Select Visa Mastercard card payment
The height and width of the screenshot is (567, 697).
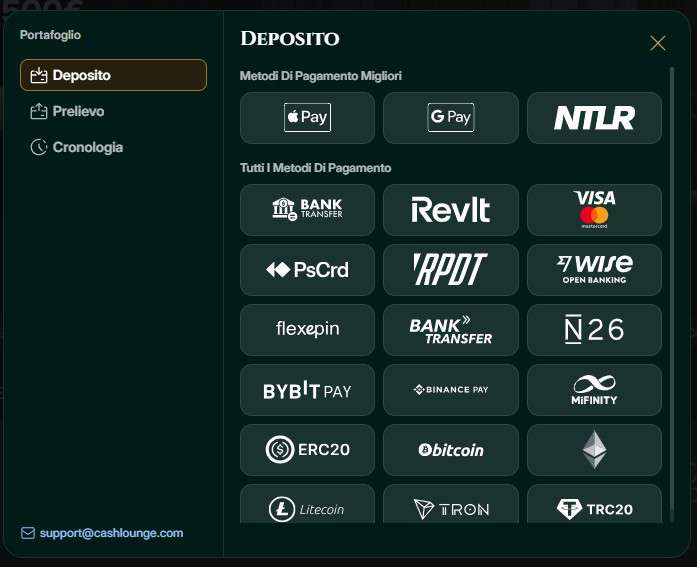coord(594,210)
